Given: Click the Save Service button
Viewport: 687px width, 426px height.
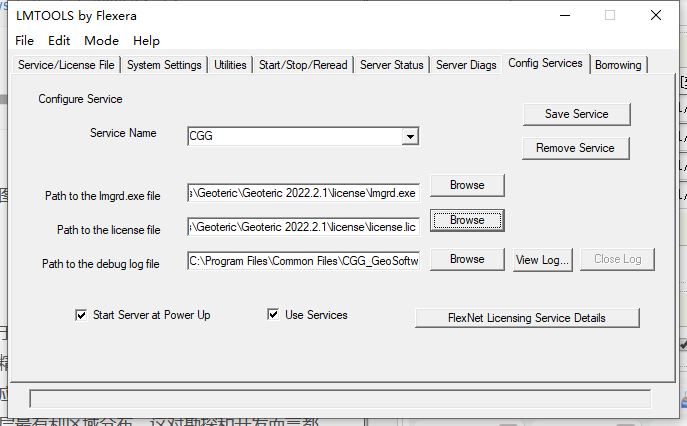Looking at the screenshot, I should 577,114.
